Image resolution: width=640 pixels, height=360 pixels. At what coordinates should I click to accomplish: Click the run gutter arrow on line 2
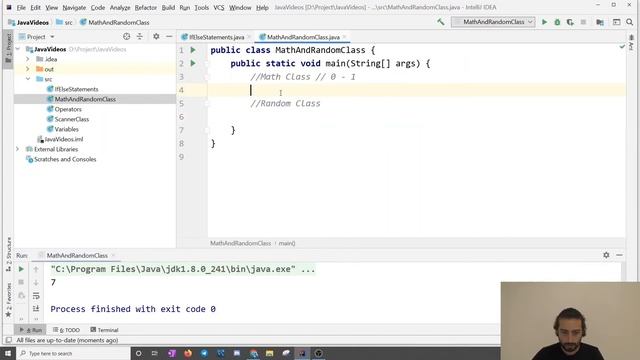click(193, 63)
